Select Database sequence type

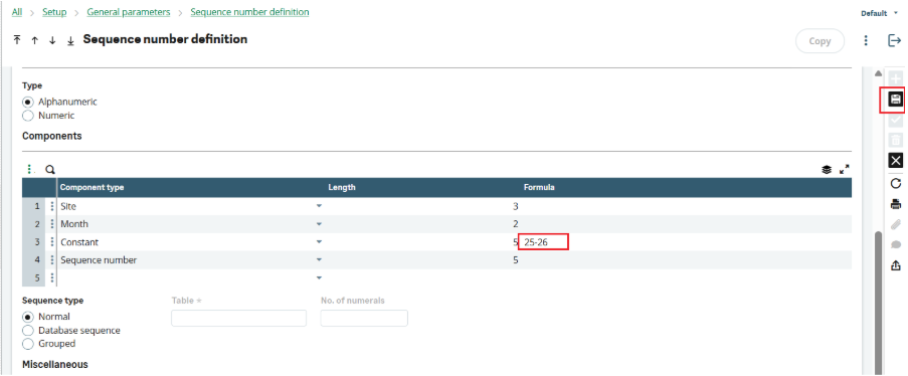click(27, 330)
